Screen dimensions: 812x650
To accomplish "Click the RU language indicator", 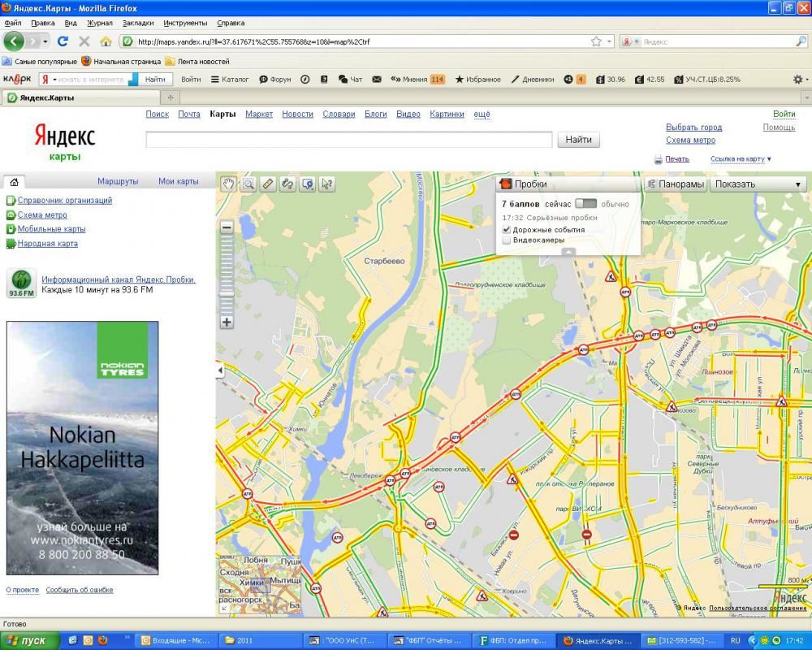I will pyautogui.click(x=735, y=641).
